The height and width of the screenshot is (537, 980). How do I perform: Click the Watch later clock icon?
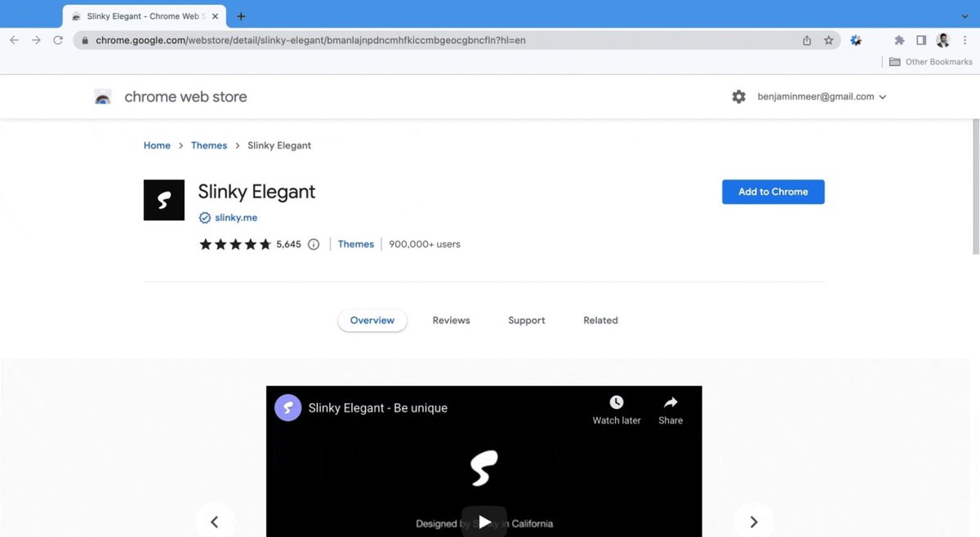pos(617,402)
